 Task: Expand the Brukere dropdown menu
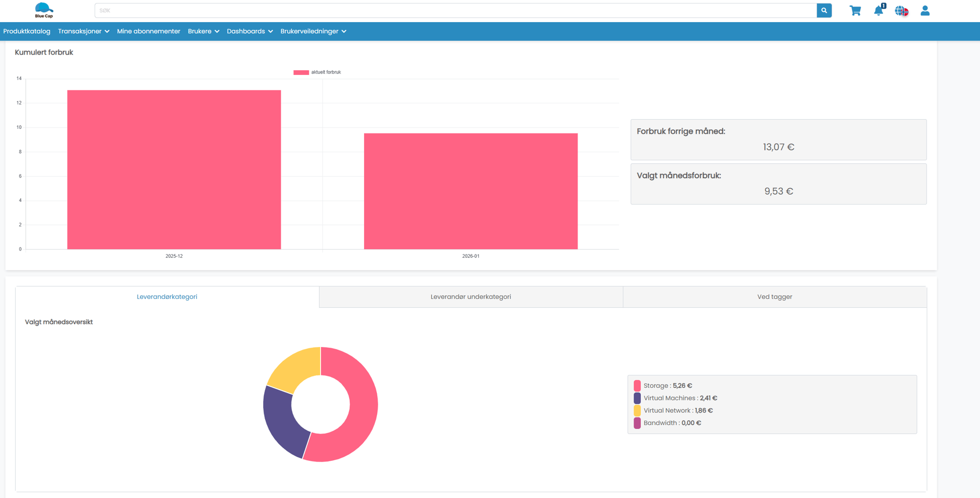click(x=203, y=31)
